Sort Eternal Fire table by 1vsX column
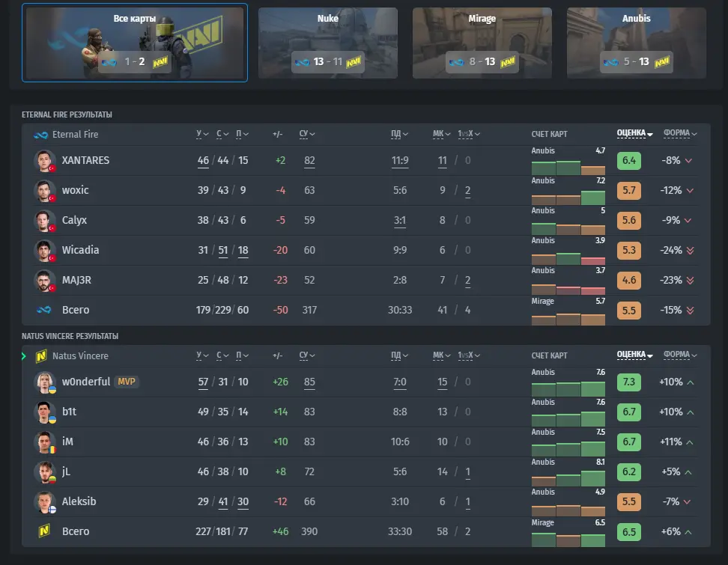This screenshot has width=728, height=565. (x=469, y=134)
